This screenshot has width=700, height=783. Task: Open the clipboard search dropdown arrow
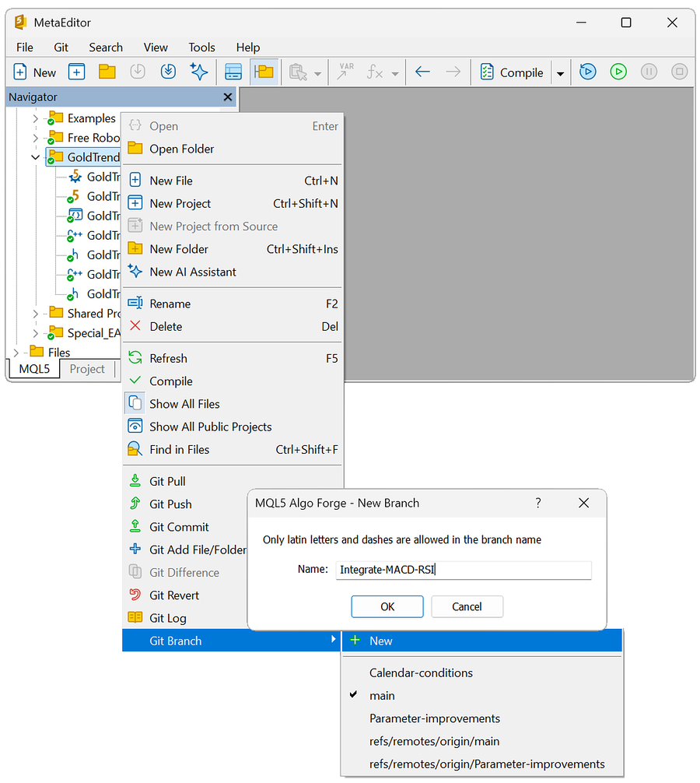(317, 73)
